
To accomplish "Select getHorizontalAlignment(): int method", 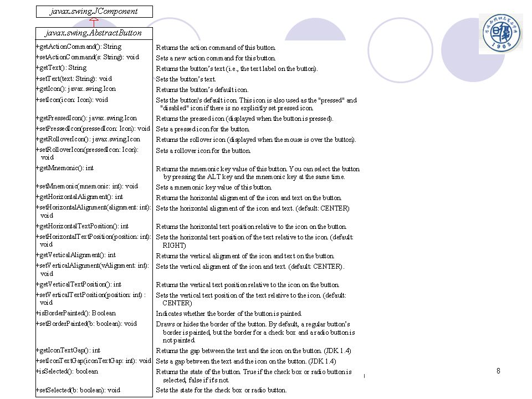I will (x=79, y=197).
